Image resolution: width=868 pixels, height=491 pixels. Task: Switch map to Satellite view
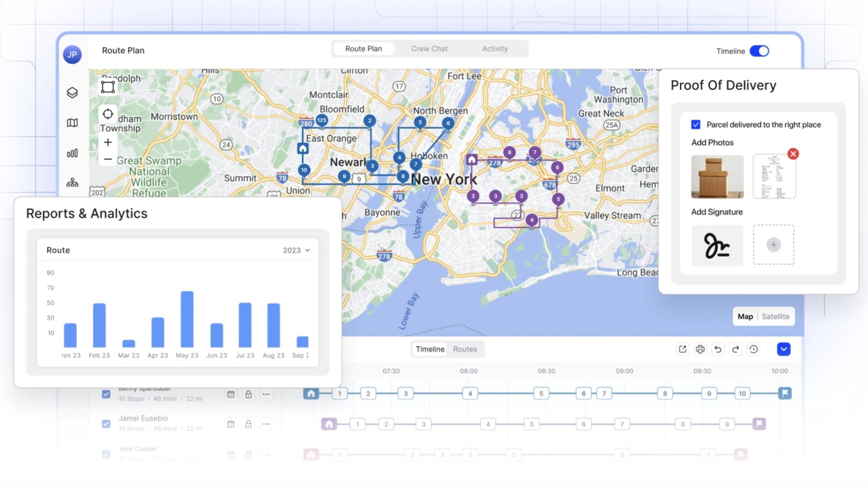775,316
